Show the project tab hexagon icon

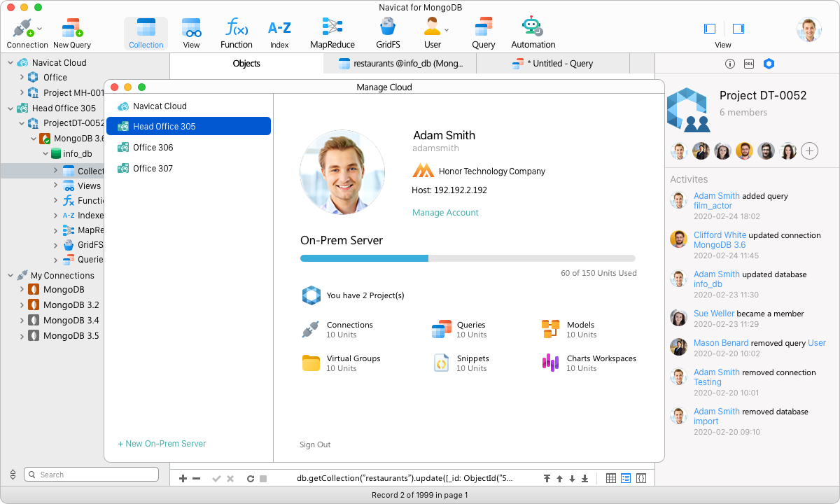769,64
